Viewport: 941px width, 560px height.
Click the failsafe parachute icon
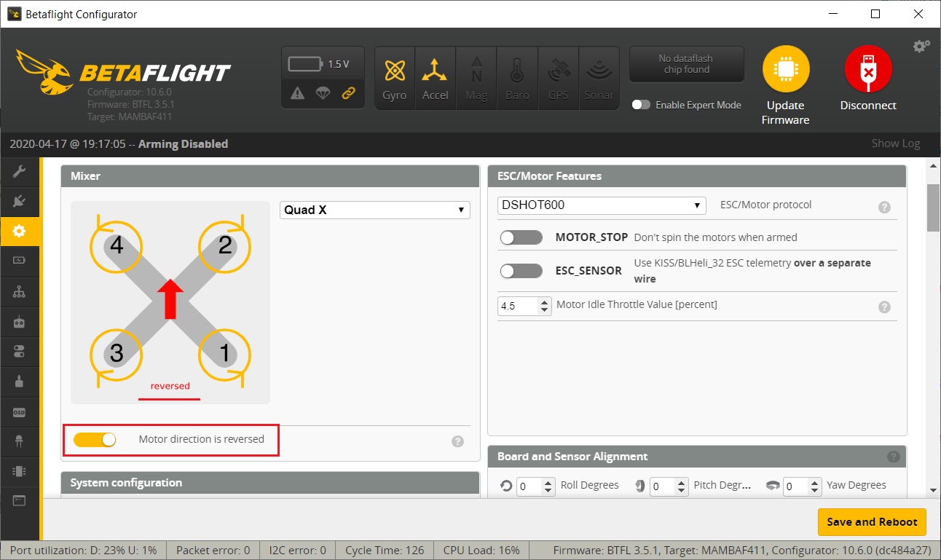pyautogui.click(x=323, y=93)
